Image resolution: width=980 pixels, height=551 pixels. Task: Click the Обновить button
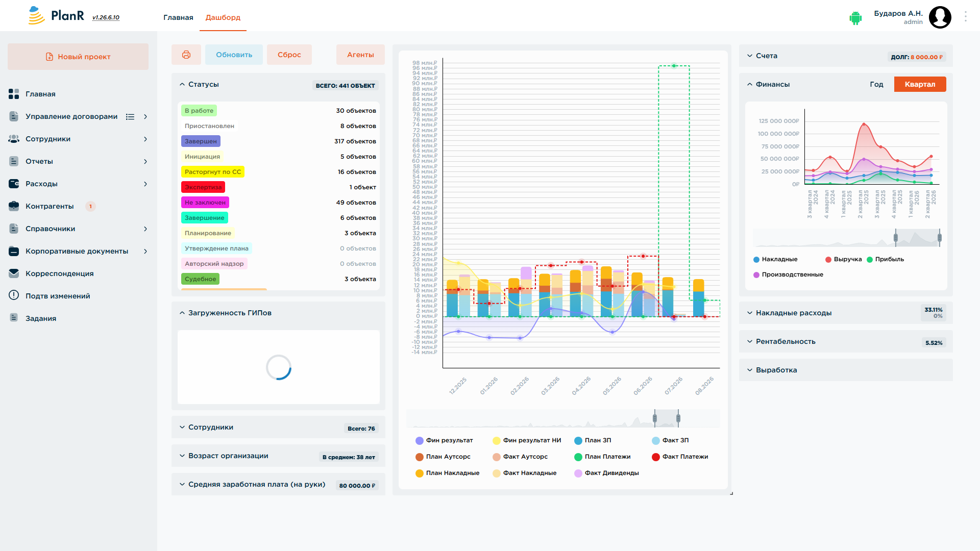tap(234, 55)
